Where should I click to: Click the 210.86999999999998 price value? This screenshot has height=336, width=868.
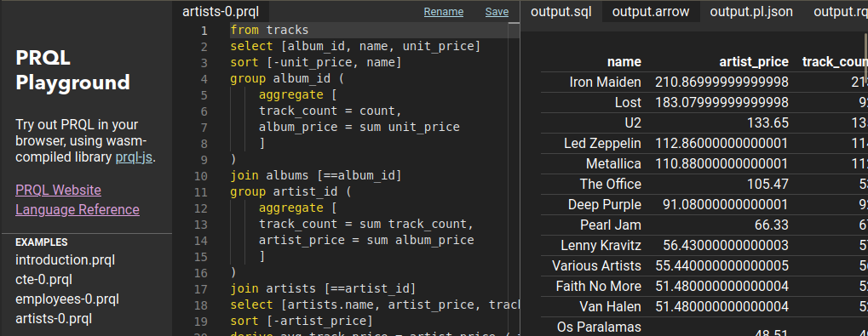pyautogui.click(x=721, y=83)
